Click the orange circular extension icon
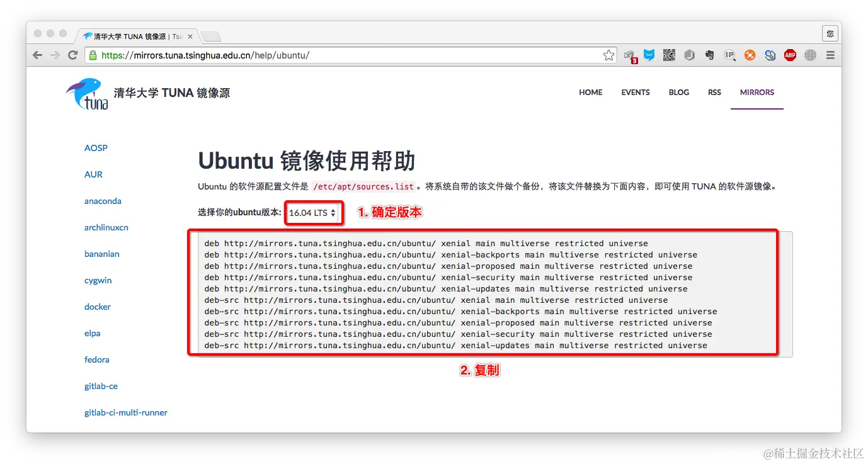Image resolution: width=868 pixels, height=464 pixels. coord(750,55)
